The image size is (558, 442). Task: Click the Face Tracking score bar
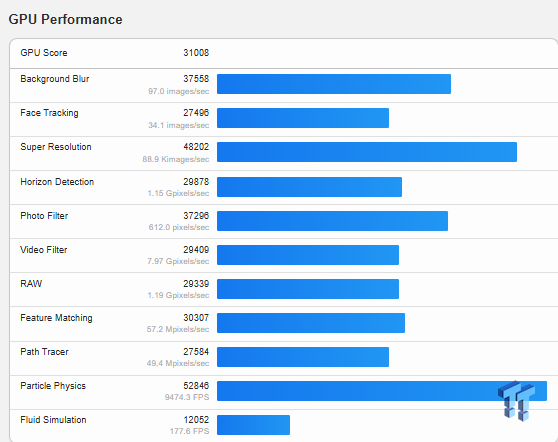[x=303, y=118]
